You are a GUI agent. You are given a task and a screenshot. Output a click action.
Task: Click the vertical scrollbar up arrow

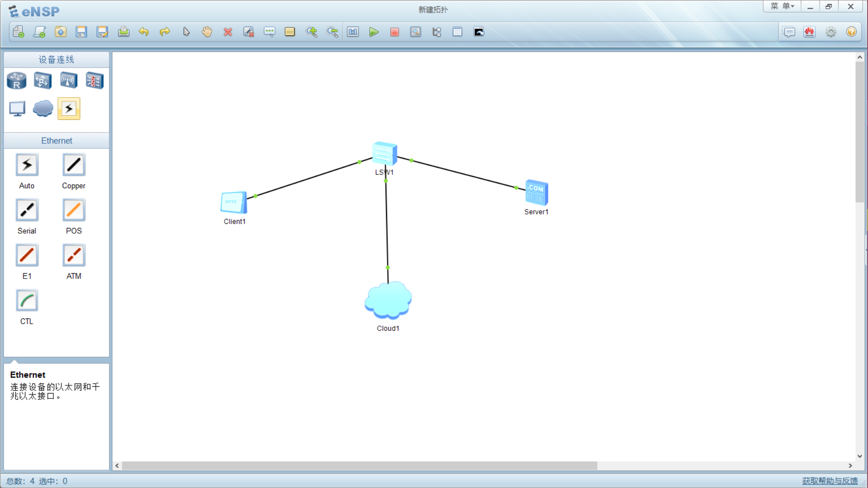860,57
